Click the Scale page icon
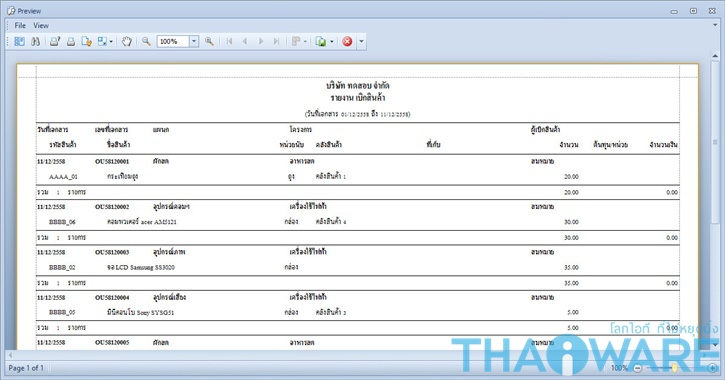725x380 pixels. [x=102, y=42]
